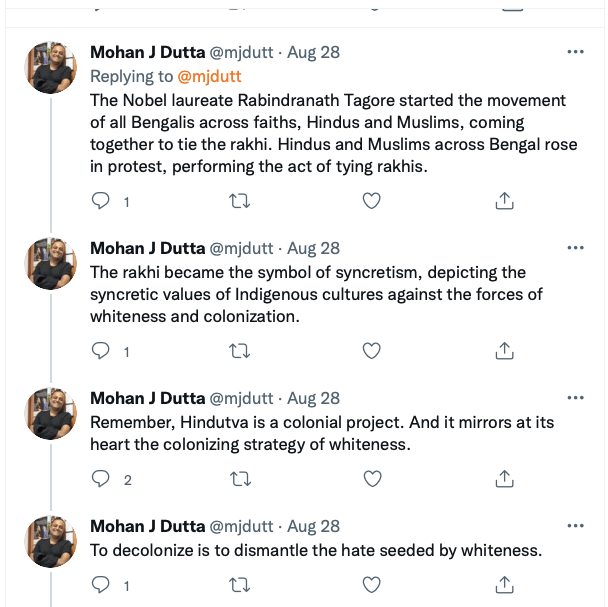
Task: Open Mohan J Dutta's profile from the decolonize tweet
Action: click(145, 526)
